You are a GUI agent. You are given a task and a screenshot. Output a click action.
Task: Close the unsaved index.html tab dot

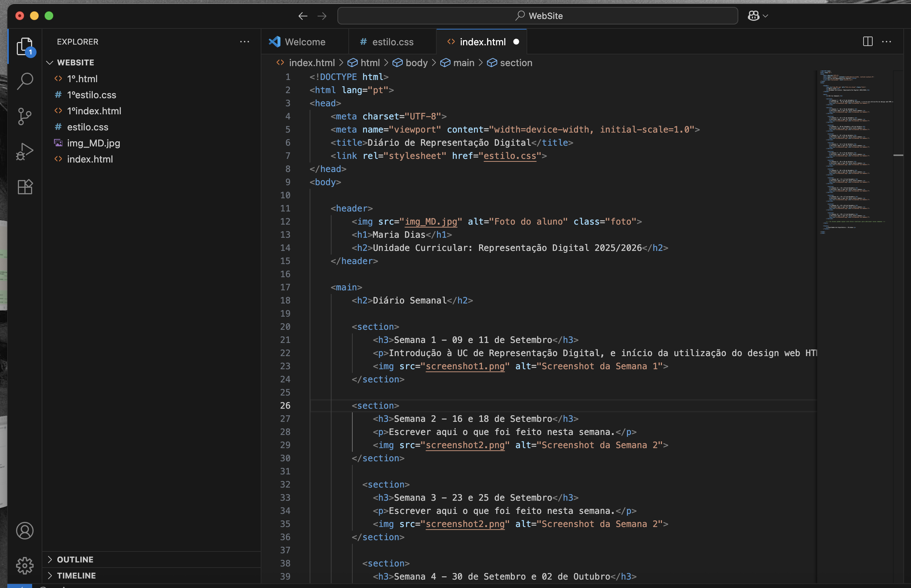pos(516,42)
